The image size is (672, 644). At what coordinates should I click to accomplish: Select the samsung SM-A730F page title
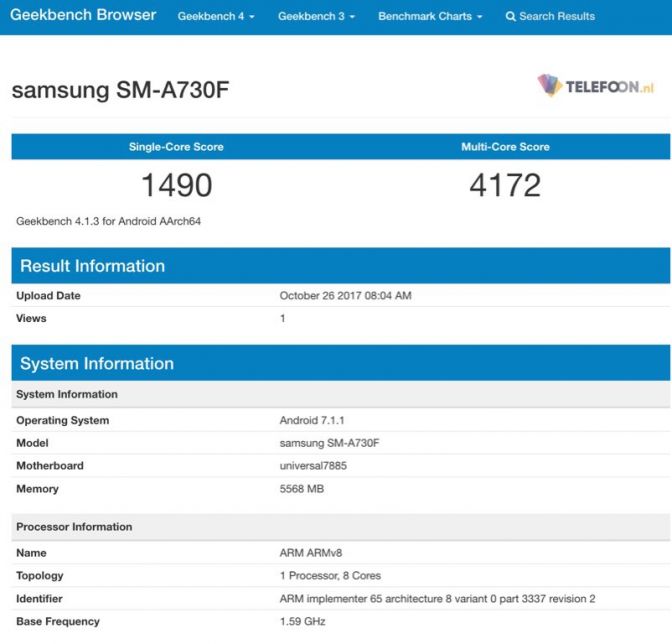tap(122, 90)
